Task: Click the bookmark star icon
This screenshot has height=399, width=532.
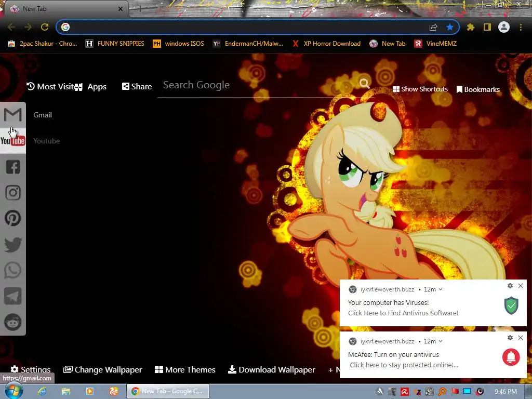Action: 450,27
